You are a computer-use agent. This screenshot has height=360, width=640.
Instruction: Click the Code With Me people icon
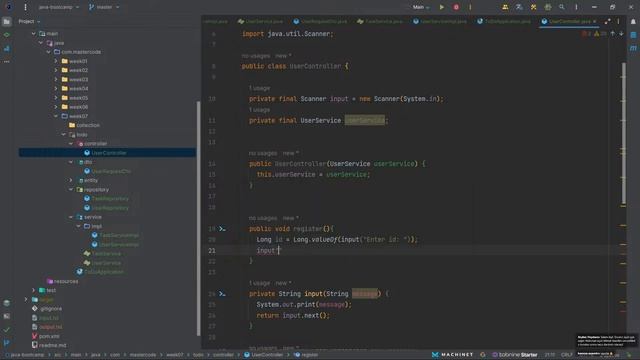(x=505, y=7)
